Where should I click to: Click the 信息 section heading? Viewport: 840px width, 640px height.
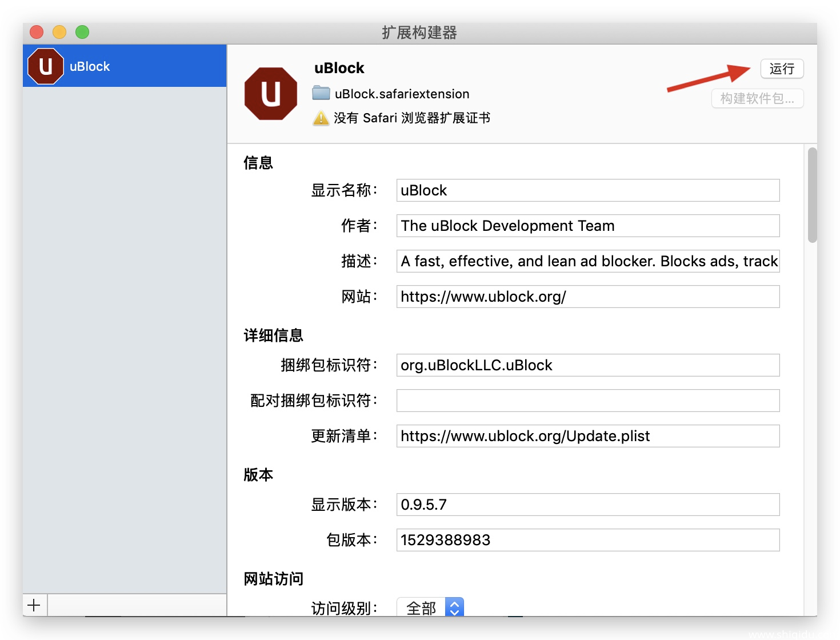258,163
